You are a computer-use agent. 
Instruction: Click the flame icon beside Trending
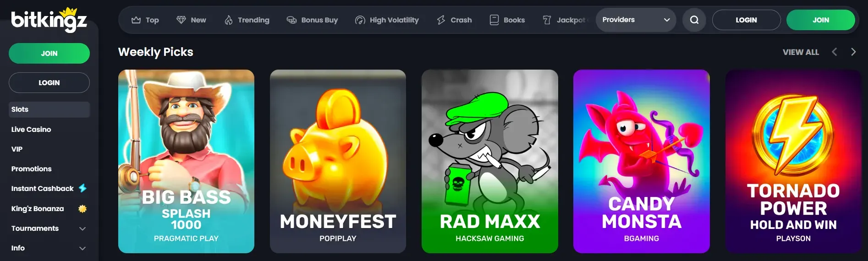click(x=228, y=20)
